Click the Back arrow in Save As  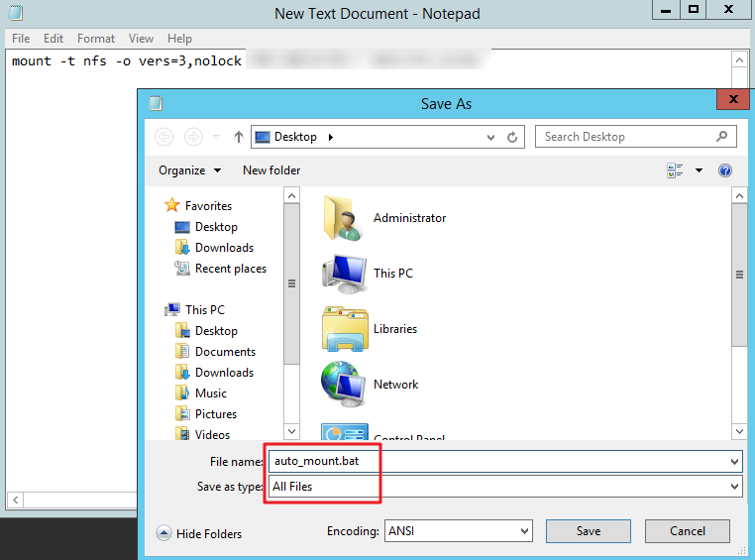click(x=163, y=137)
